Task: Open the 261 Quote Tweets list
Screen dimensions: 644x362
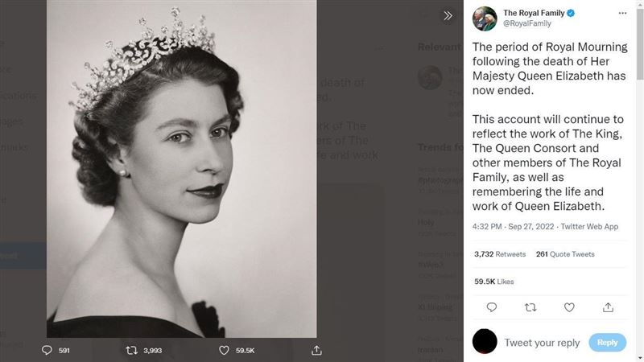Action: point(565,254)
